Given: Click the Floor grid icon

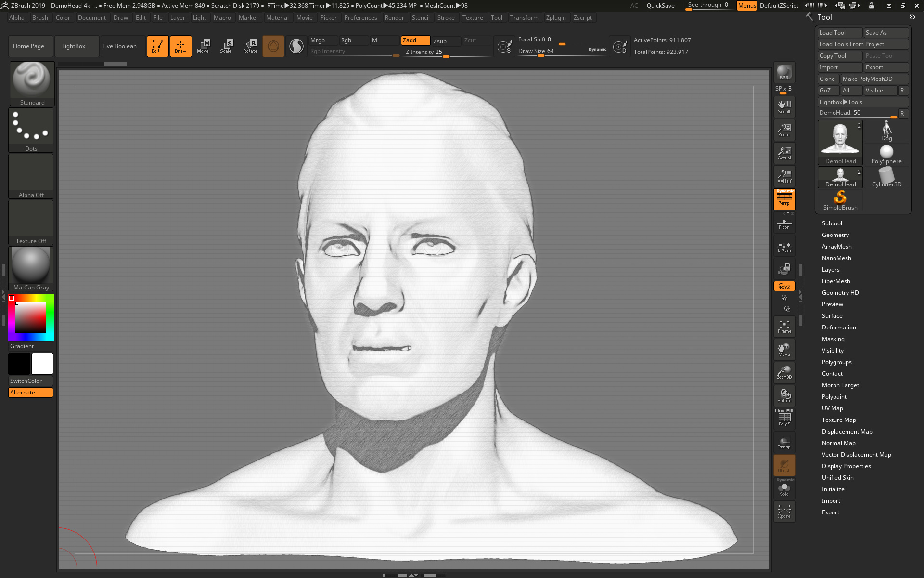Looking at the screenshot, I should coord(784,224).
